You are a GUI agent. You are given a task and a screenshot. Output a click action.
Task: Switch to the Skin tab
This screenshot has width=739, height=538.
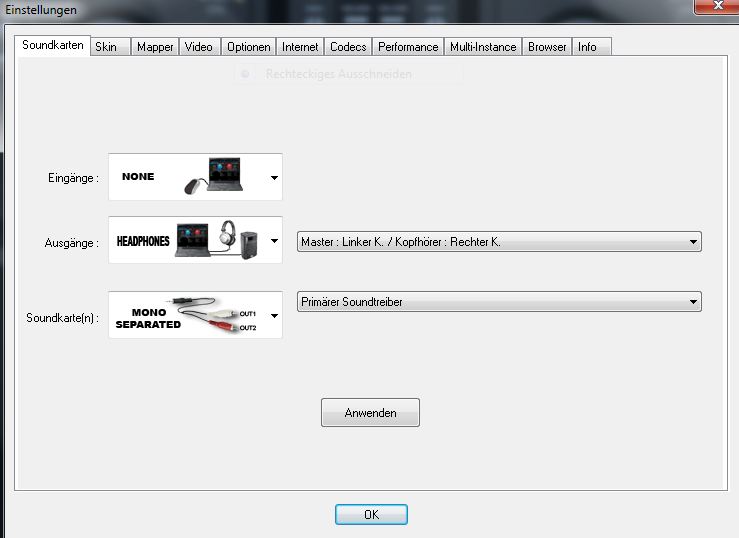[110, 47]
